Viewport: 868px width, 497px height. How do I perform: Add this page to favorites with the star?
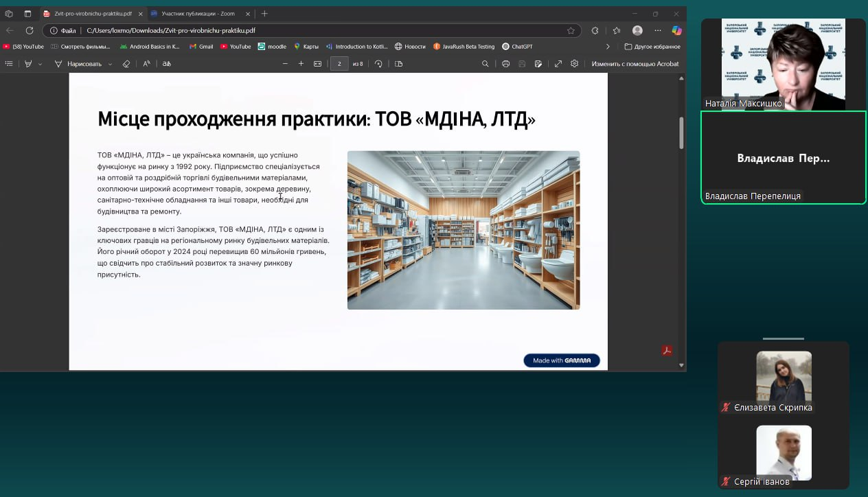(x=571, y=30)
